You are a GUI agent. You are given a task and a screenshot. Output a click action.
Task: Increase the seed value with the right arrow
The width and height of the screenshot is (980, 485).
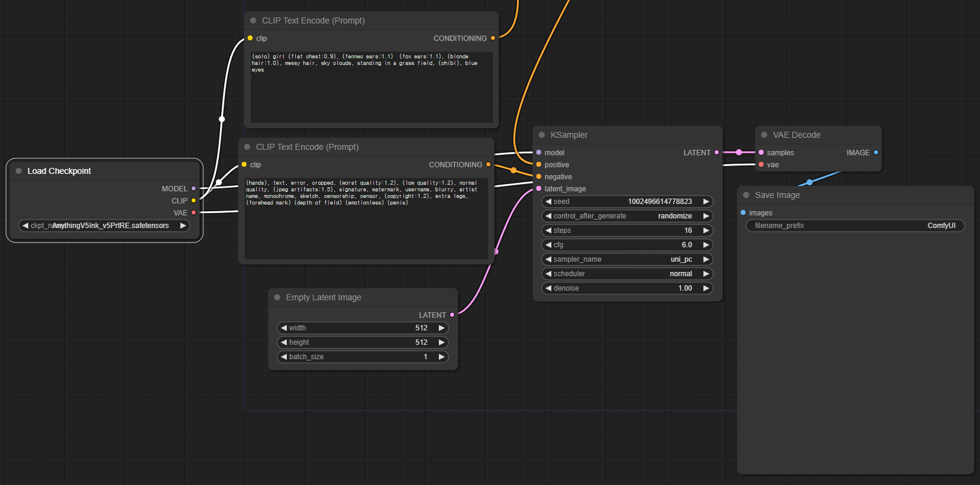pos(706,202)
